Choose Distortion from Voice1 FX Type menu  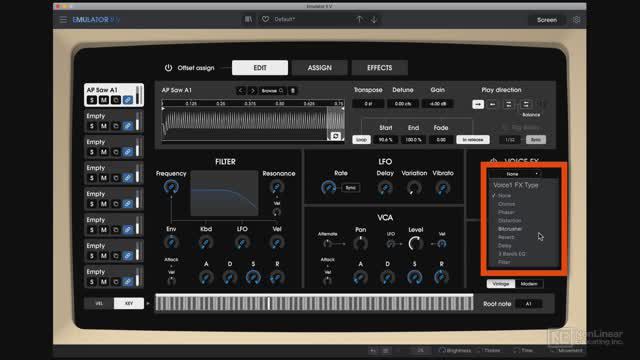point(509,220)
